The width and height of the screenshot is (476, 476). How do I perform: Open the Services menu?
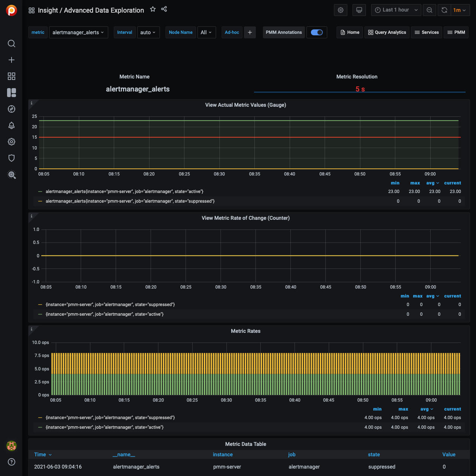click(427, 32)
